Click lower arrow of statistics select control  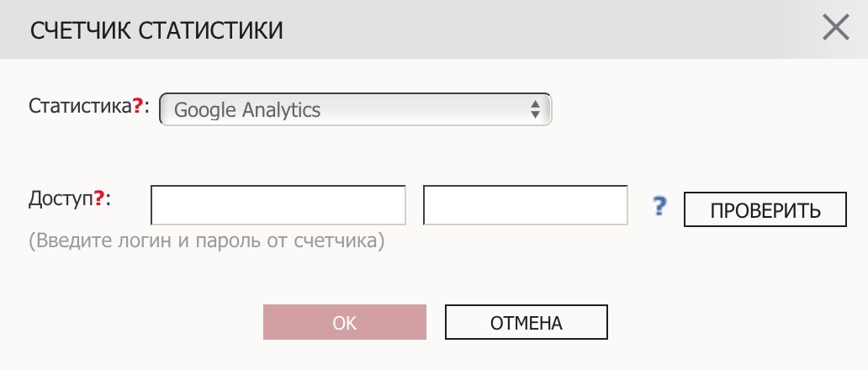pyautogui.click(x=535, y=114)
